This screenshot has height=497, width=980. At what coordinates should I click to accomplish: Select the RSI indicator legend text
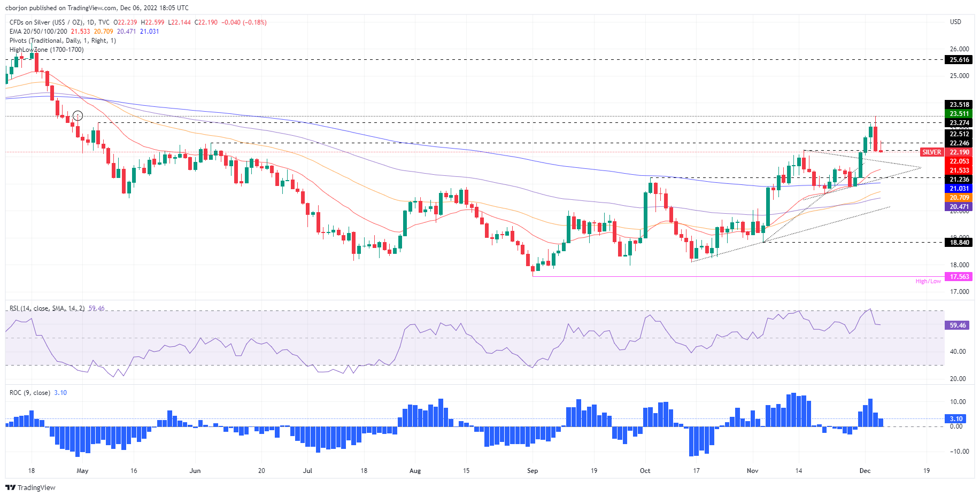coord(47,308)
